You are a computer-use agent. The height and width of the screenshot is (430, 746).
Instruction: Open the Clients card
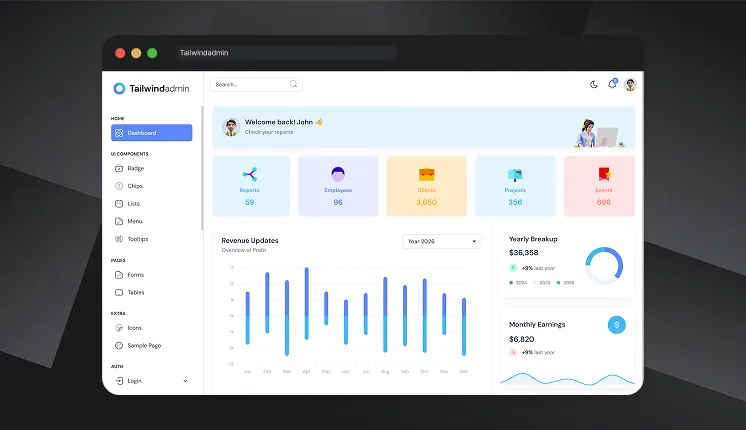point(426,186)
